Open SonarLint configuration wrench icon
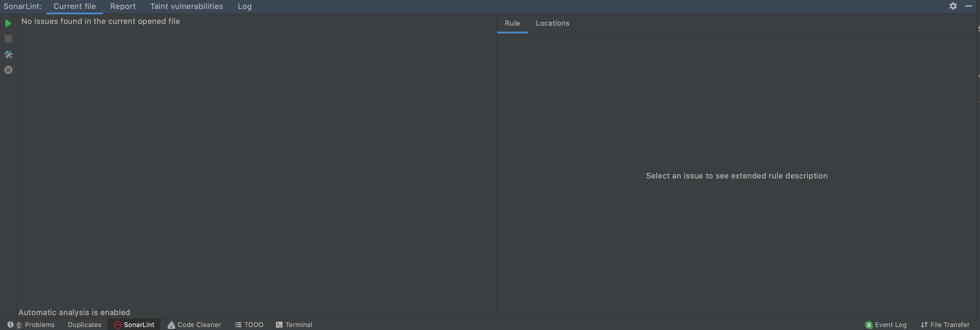 [x=8, y=54]
